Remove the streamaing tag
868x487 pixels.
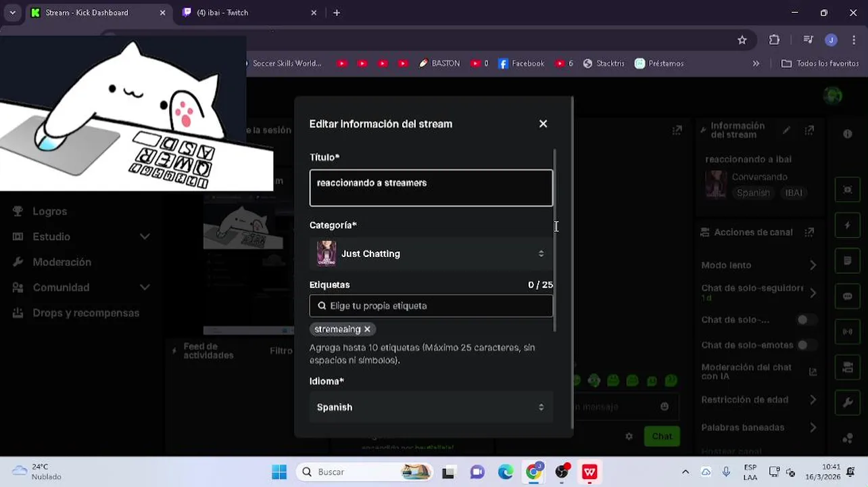pos(367,329)
